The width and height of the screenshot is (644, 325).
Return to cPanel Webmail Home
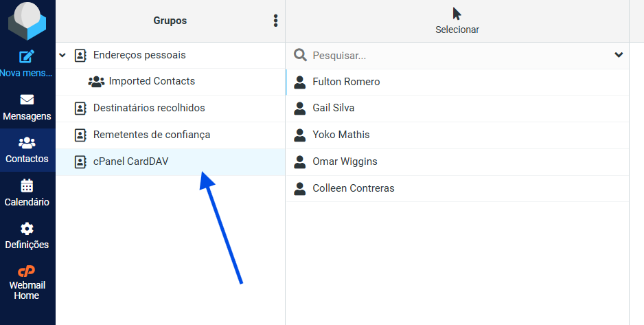[x=27, y=282]
